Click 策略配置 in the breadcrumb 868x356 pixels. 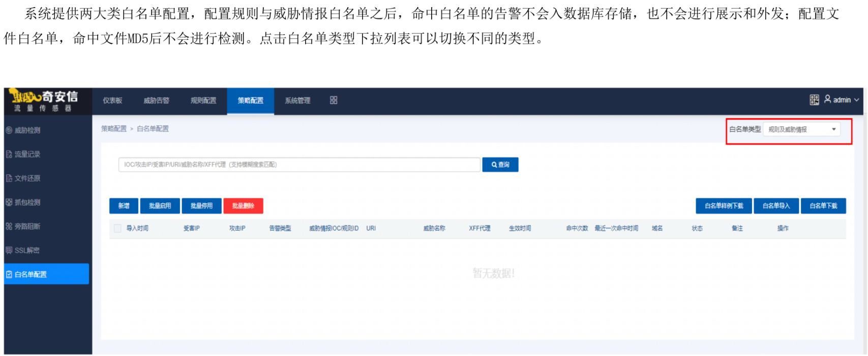point(114,129)
